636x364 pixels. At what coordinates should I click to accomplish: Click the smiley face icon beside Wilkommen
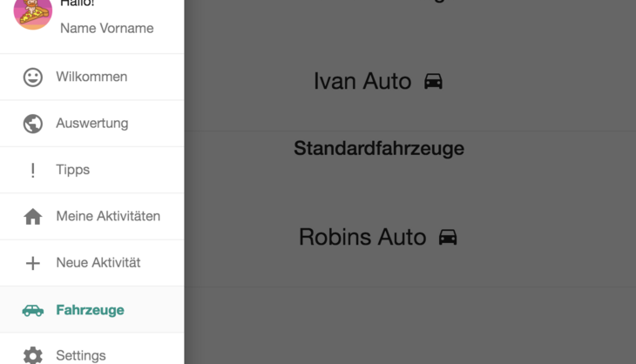click(x=33, y=77)
